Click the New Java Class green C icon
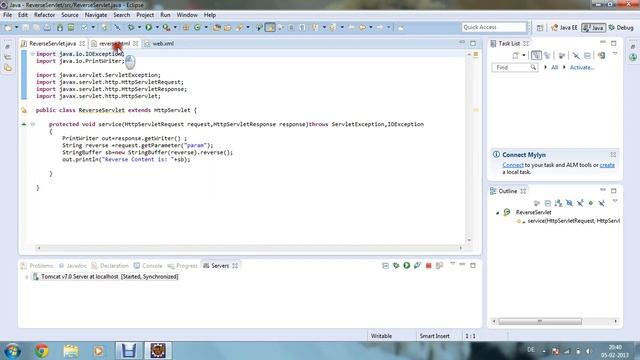Image resolution: width=640 pixels, height=360 pixels. click(198, 27)
